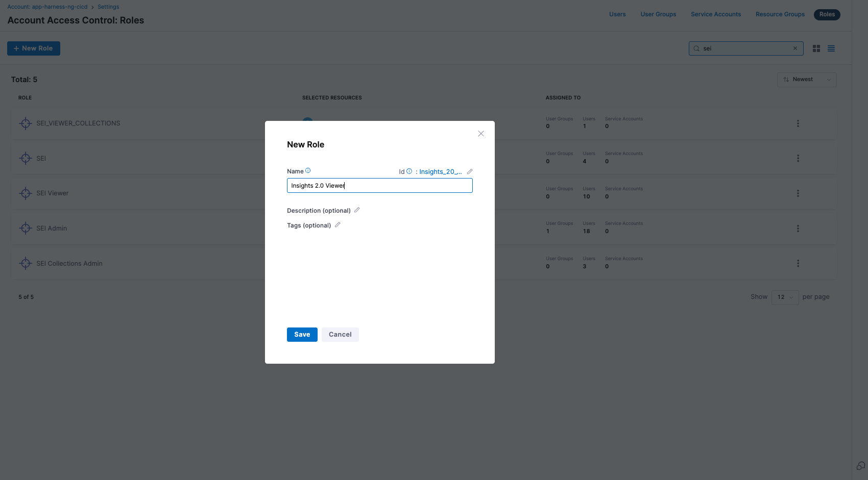
Task: Open the Newest sort dropdown
Action: 807,80
